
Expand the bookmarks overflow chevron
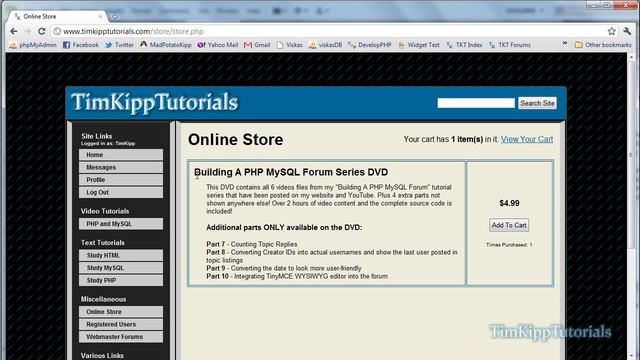(x=565, y=43)
